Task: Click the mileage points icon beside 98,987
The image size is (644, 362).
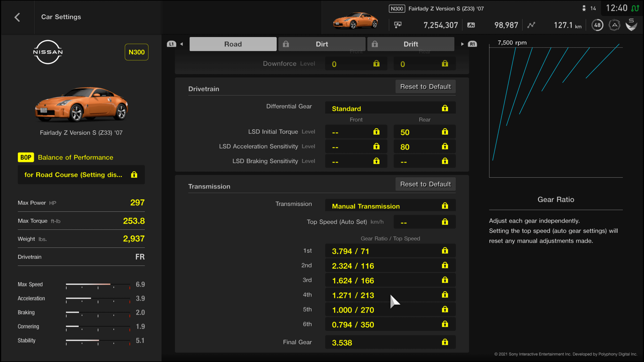Action: [471, 25]
